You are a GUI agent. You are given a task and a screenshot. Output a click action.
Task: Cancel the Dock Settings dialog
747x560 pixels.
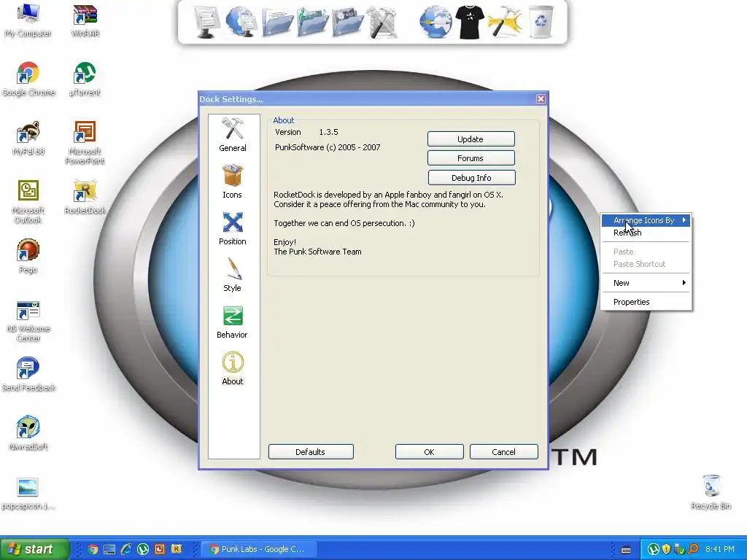pyautogui.click(x=503, y=452)
